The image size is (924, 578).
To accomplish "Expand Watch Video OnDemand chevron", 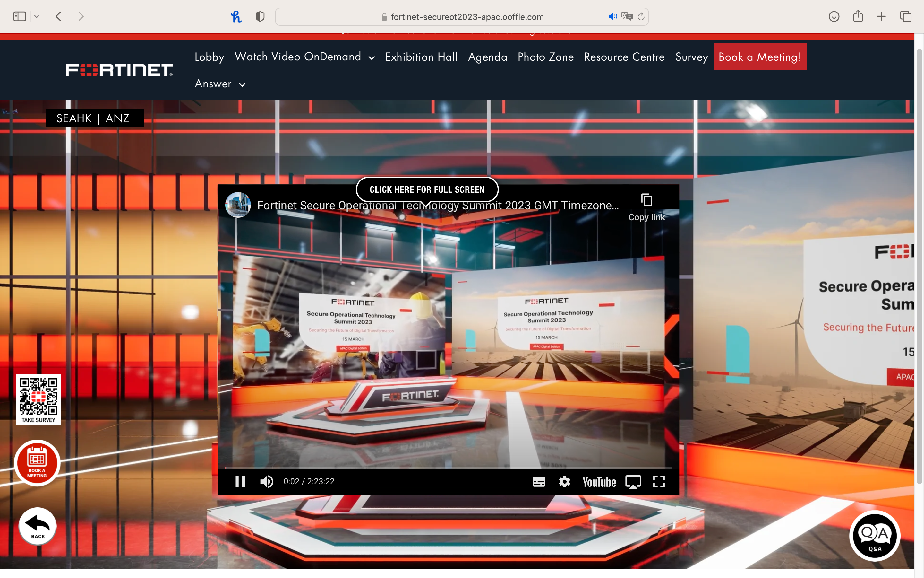I will tap(372, 58).
